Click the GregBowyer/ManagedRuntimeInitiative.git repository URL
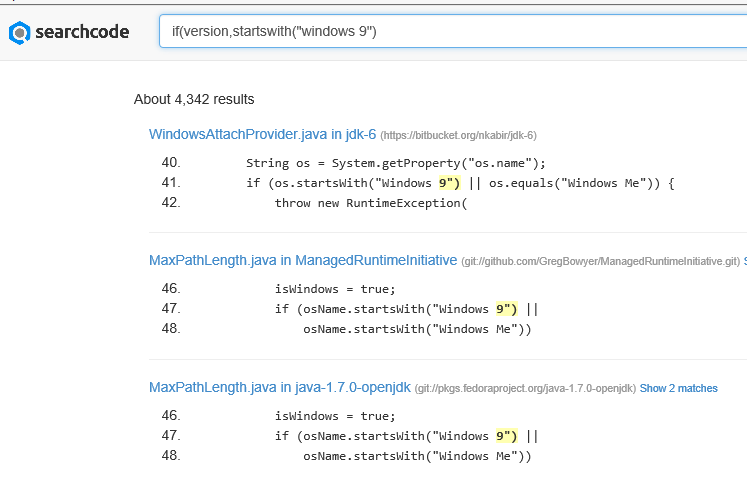Image resolution: width=747 pixels, height=477 pixels. point(601,261)
